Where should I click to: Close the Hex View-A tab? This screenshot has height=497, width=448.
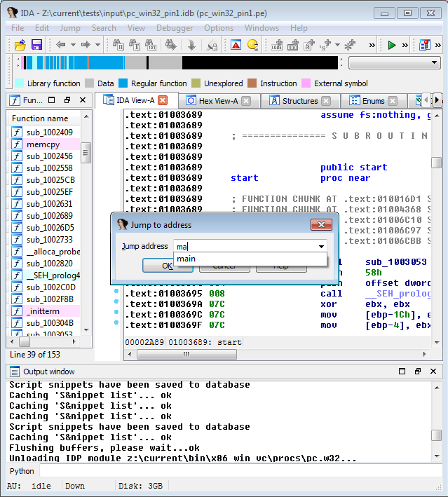pos(246,101)
